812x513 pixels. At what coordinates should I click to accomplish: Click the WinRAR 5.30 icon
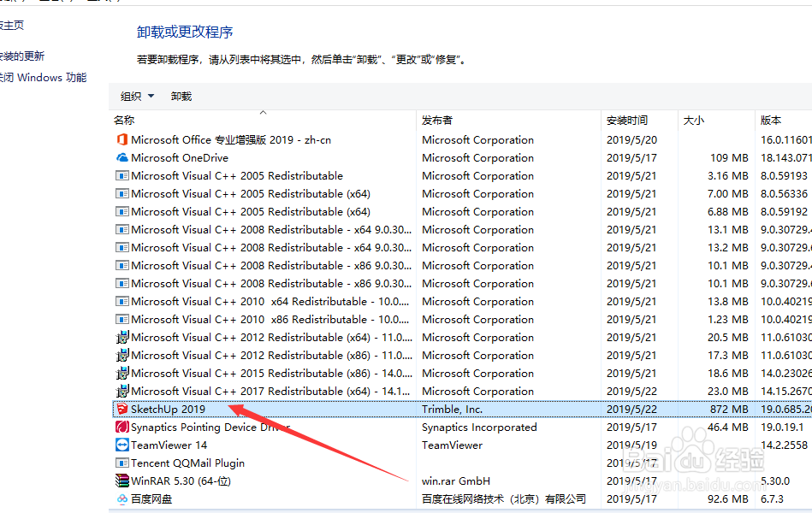click(x=122, y=481)
